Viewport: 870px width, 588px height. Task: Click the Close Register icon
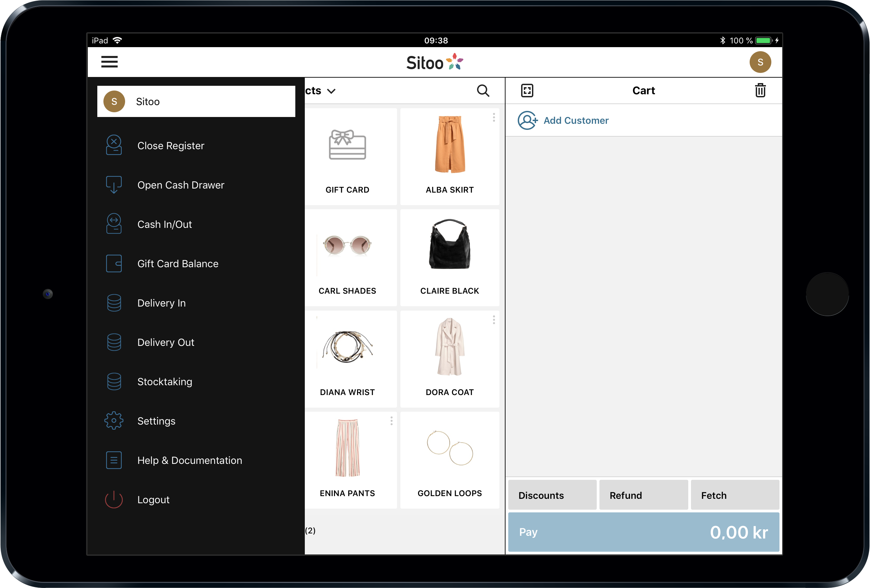click(114, 145)
